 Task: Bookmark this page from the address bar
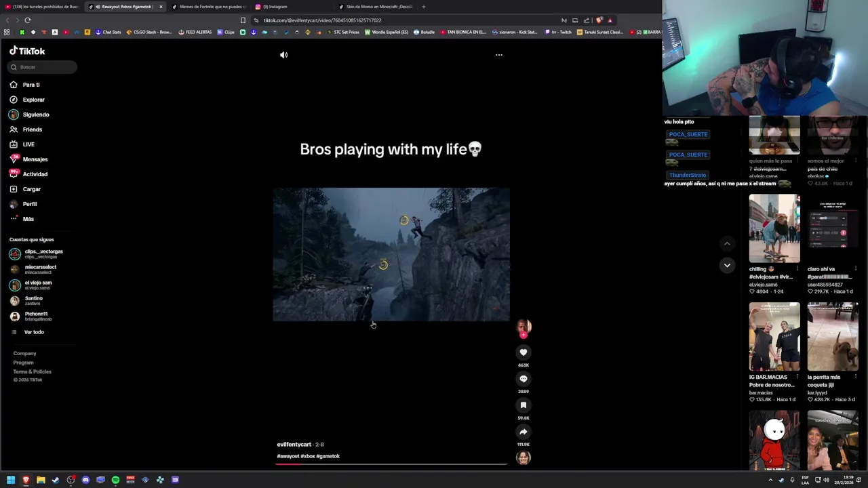coord(243,20)
